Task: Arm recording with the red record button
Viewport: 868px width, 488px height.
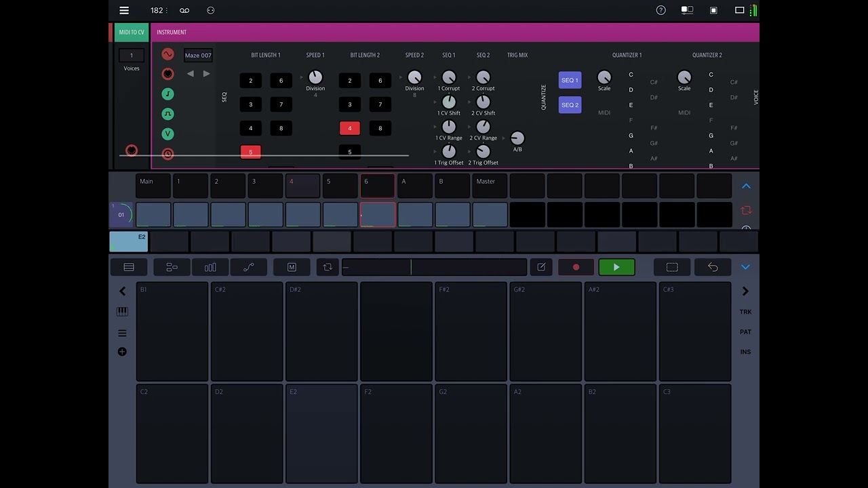Action: click(576, 267)
